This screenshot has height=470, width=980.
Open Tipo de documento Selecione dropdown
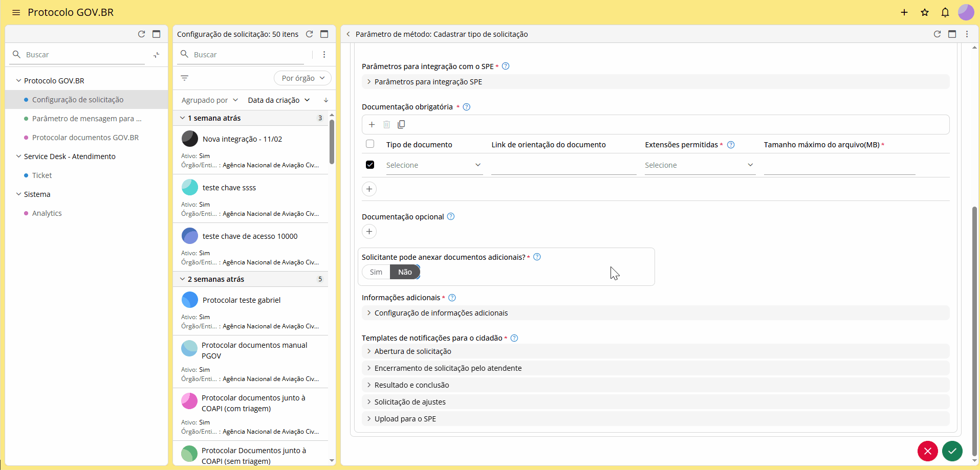pyautogui.click(x=434, y=165)
